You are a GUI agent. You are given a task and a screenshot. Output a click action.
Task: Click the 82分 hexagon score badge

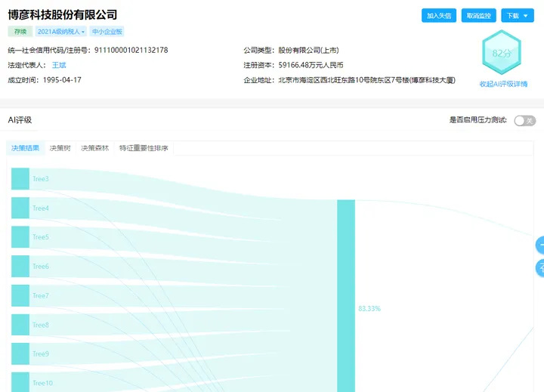click(502, 54)
